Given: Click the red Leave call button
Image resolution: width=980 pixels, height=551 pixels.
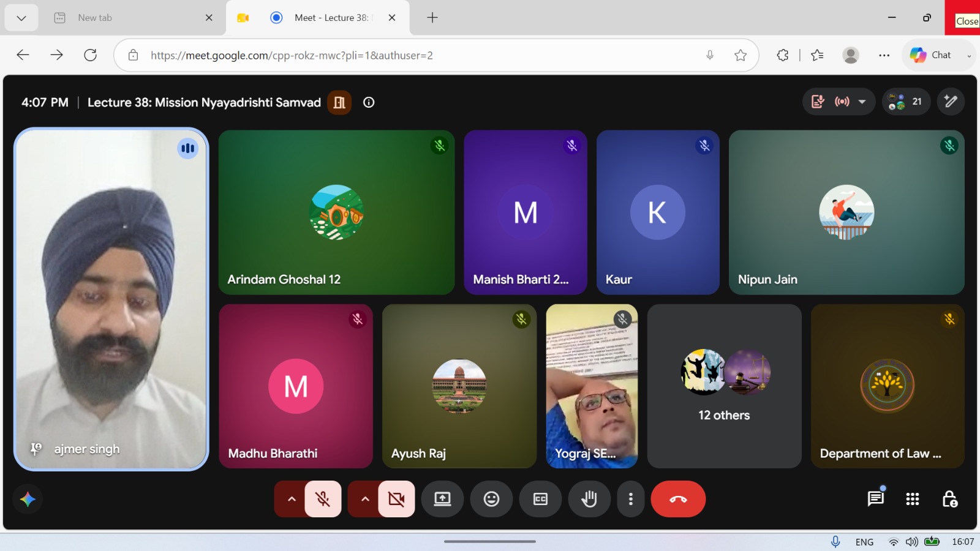Looking at the screenshot, I should click(678, 499).
